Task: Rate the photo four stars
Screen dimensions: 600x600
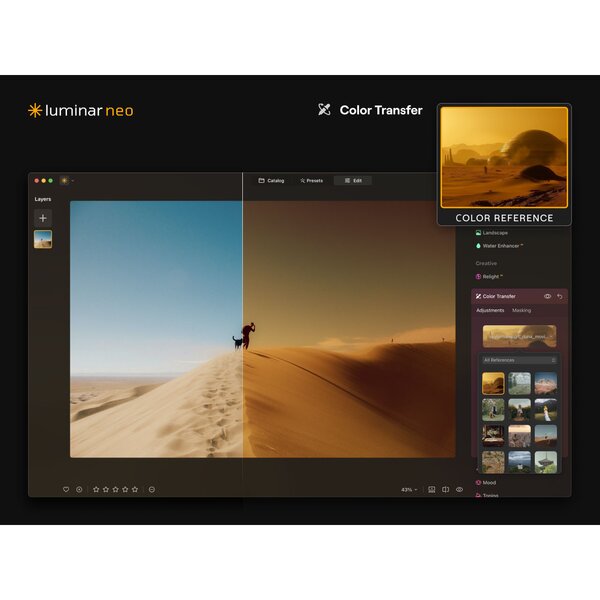Action: [x=125, y=489]
